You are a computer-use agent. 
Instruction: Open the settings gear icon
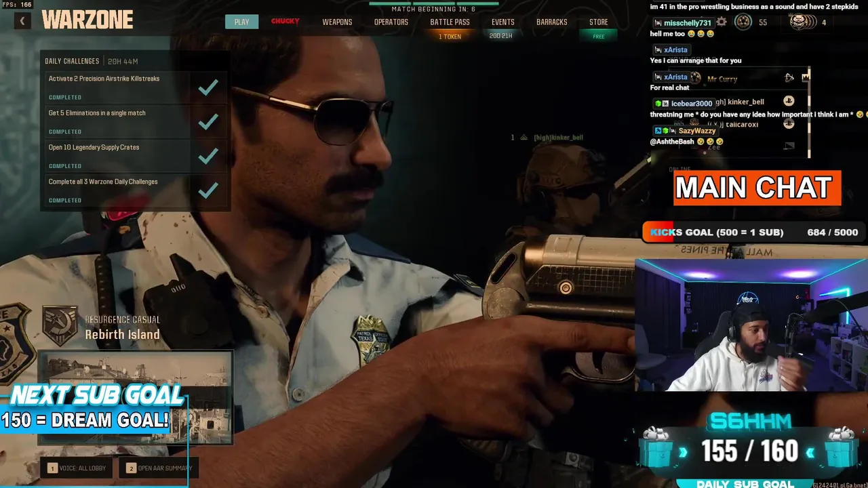(722, 22)
